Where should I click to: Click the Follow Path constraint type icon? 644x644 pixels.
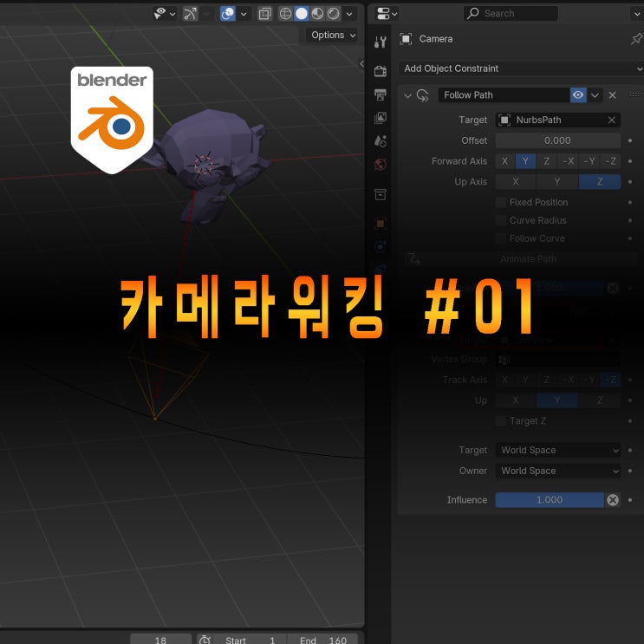point(422,95)
